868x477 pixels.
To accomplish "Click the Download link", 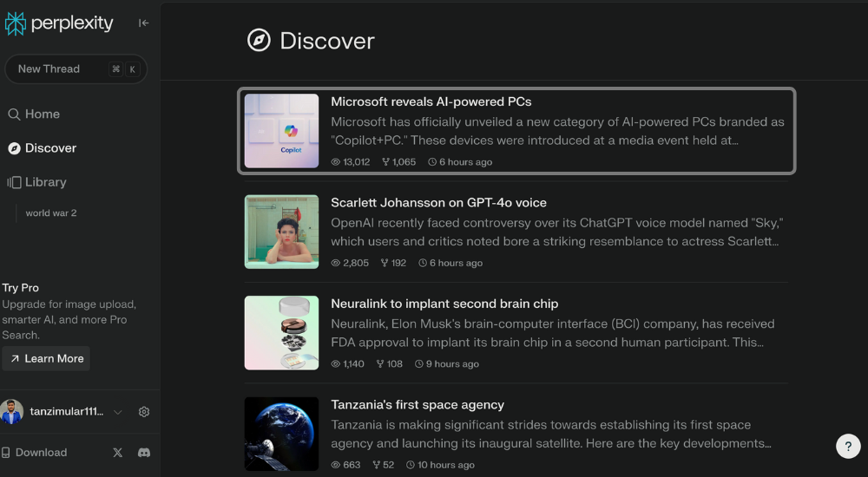I will point(41,453).
